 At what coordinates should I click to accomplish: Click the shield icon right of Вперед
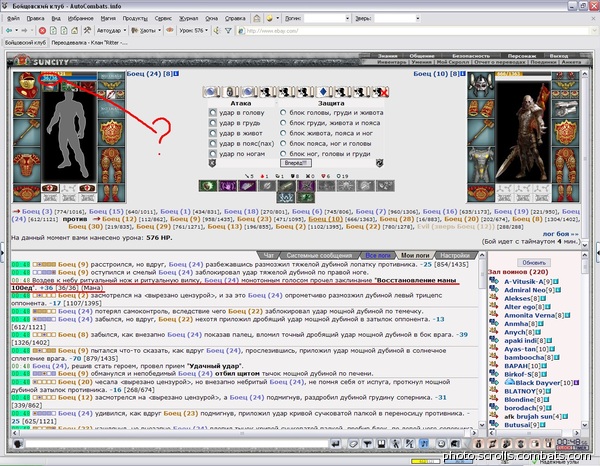click(x=379, y=163)
